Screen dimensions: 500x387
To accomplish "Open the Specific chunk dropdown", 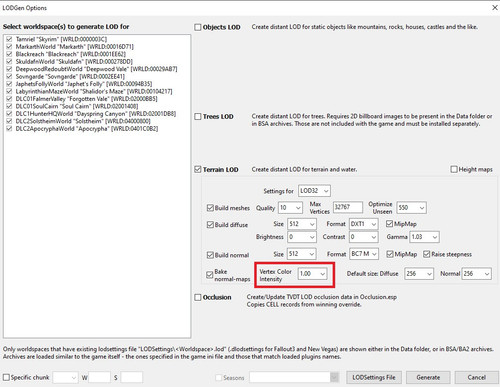I will 66,378.
